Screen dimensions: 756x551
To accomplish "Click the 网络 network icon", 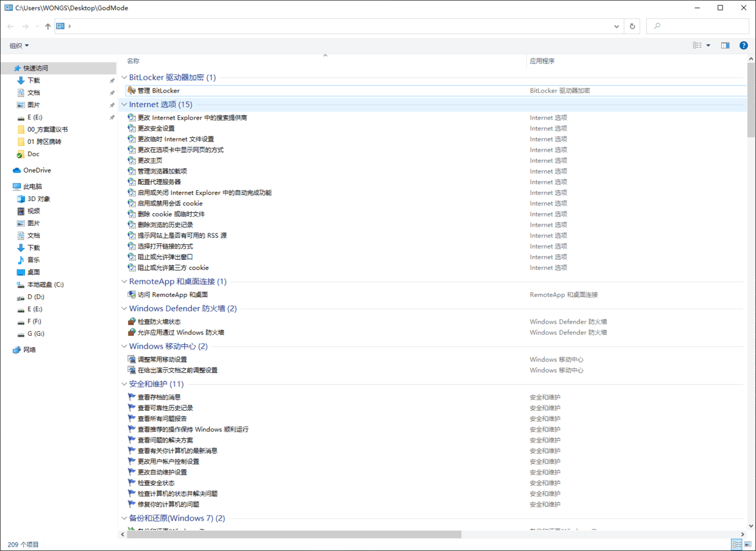I will pyautogui.click(x=17, y=350).
